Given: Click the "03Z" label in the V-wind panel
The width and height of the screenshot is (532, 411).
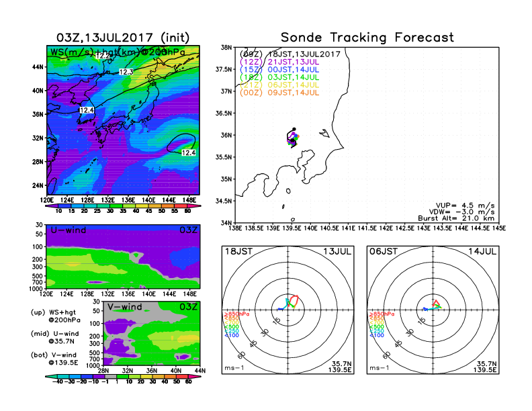Looking at the screenshot, I should (188, 307).
